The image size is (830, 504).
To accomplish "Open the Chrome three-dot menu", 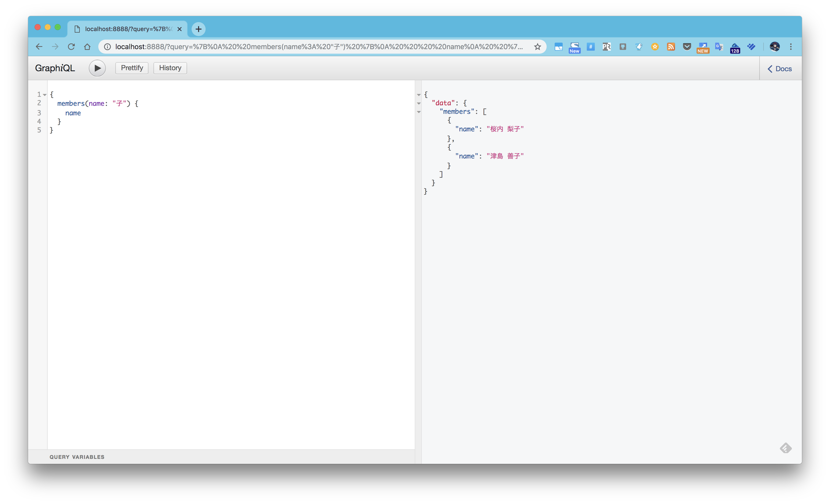I will (x=791, y=47).
